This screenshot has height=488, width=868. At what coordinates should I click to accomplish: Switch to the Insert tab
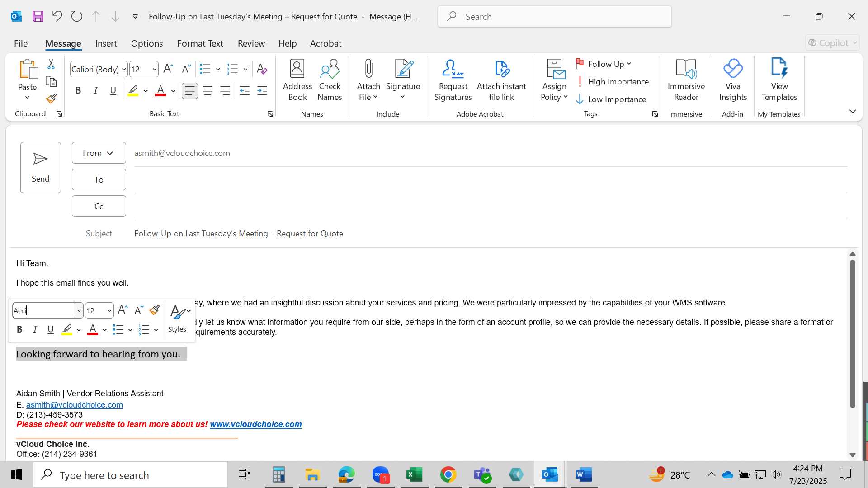pos(106,43)
